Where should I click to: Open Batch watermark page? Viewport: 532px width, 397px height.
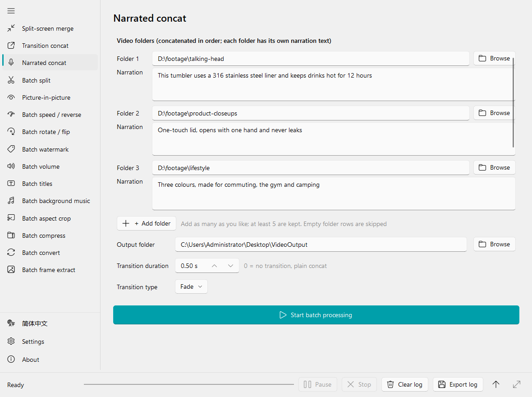pos(50,149)
